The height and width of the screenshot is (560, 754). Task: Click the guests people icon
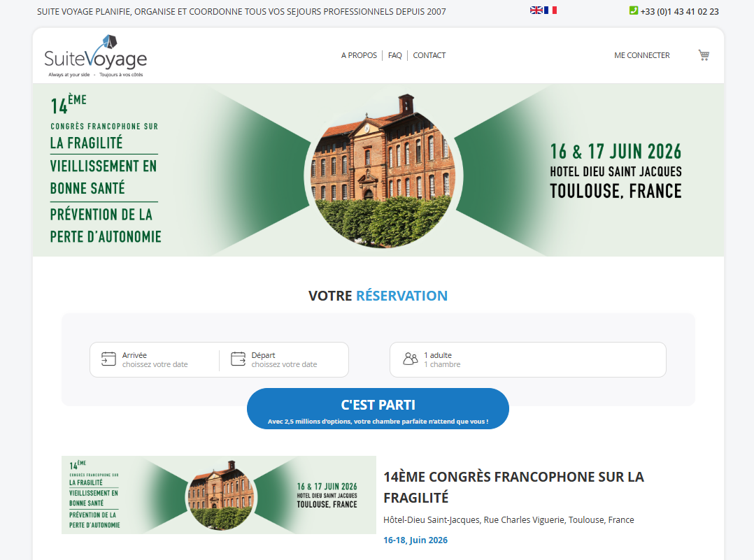(x=411, y=359)
